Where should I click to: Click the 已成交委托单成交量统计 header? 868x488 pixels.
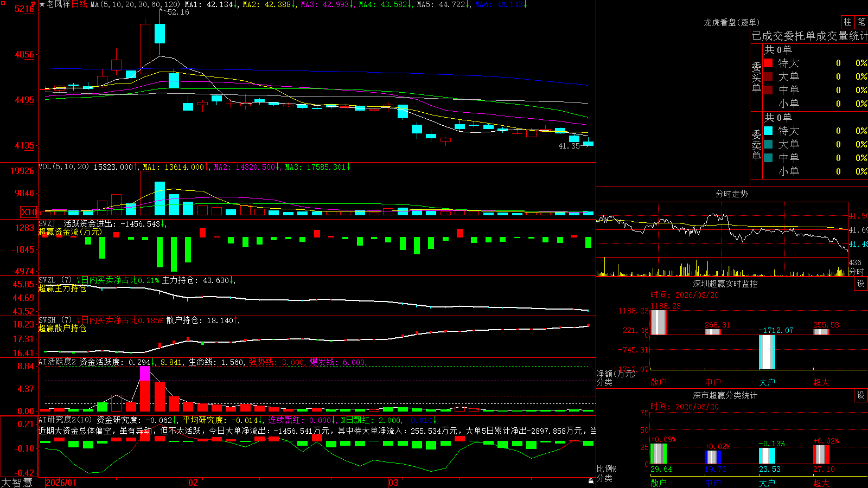[x=809, y=36]
